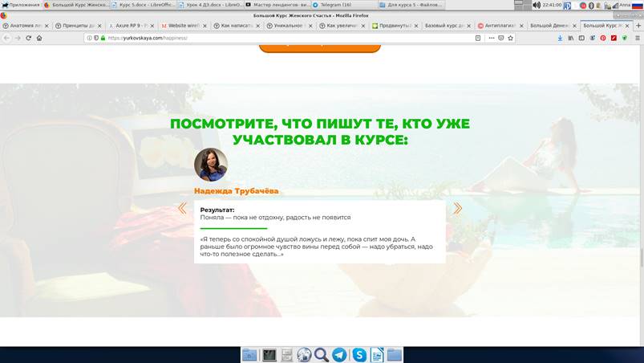The height and width of the screenshot is (363, 644).
Task: Click the Firefox home icon
Action: coord(39,38)
